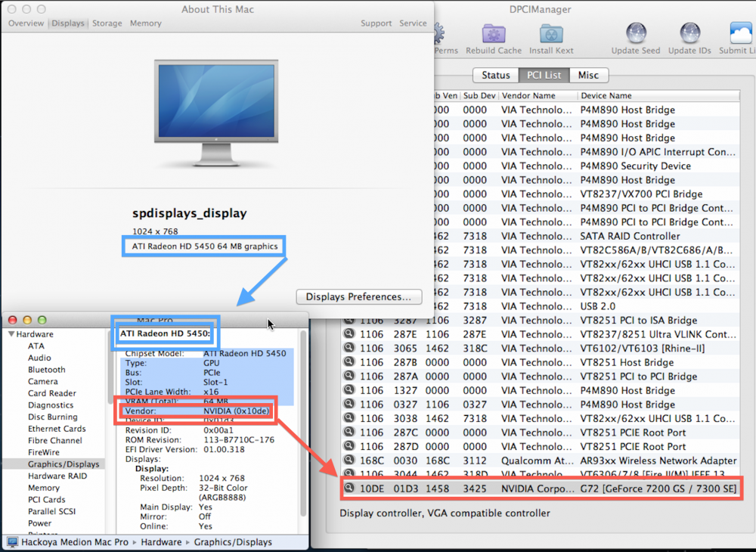Click the Displays Preferences button
This screenshot has width=756, height=552.
point(358,296)
